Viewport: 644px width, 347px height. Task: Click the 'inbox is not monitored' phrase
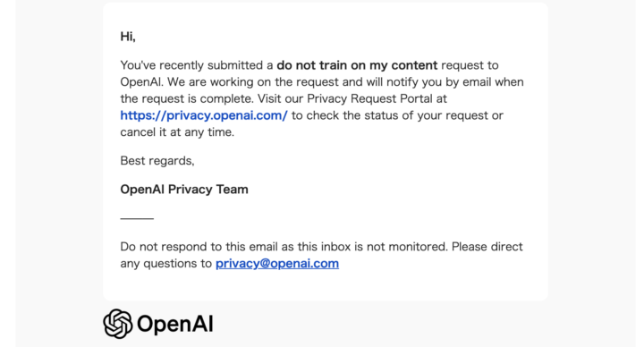click(384, 247)
